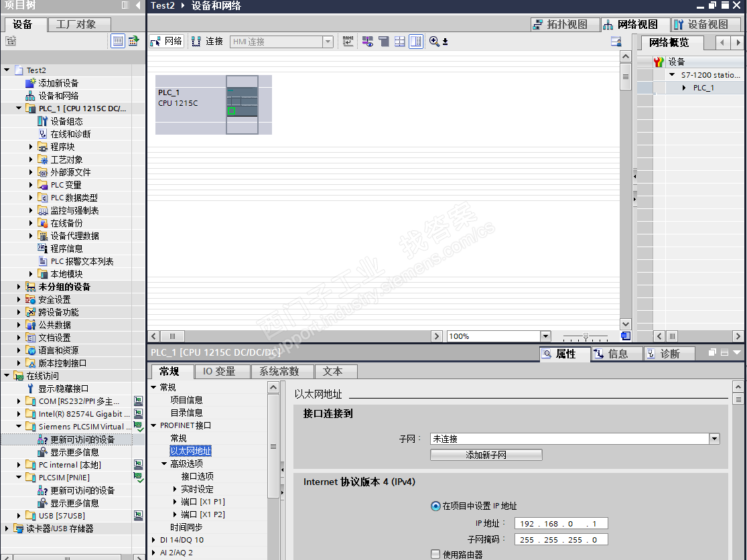Click the 网络 (Network) toolbar button
Screen dimensions: 747x560
(166, 42)
